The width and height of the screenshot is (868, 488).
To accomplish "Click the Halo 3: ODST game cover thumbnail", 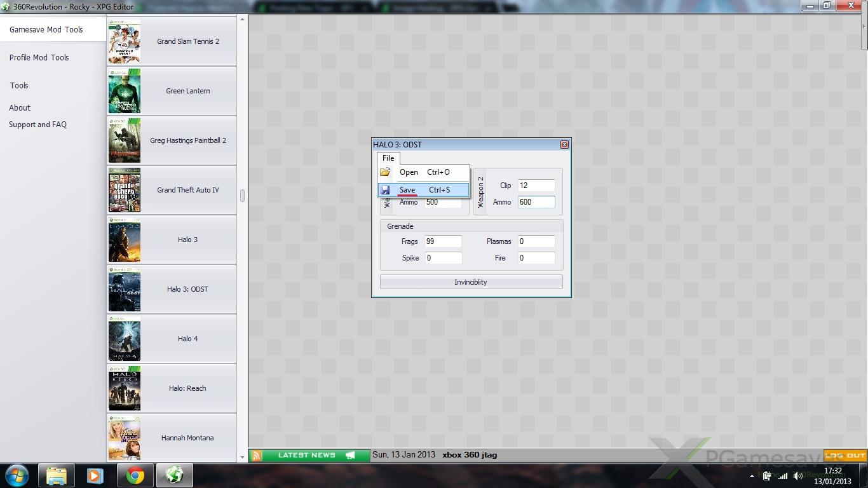I will pyautogui.click(x=125, y=289).
